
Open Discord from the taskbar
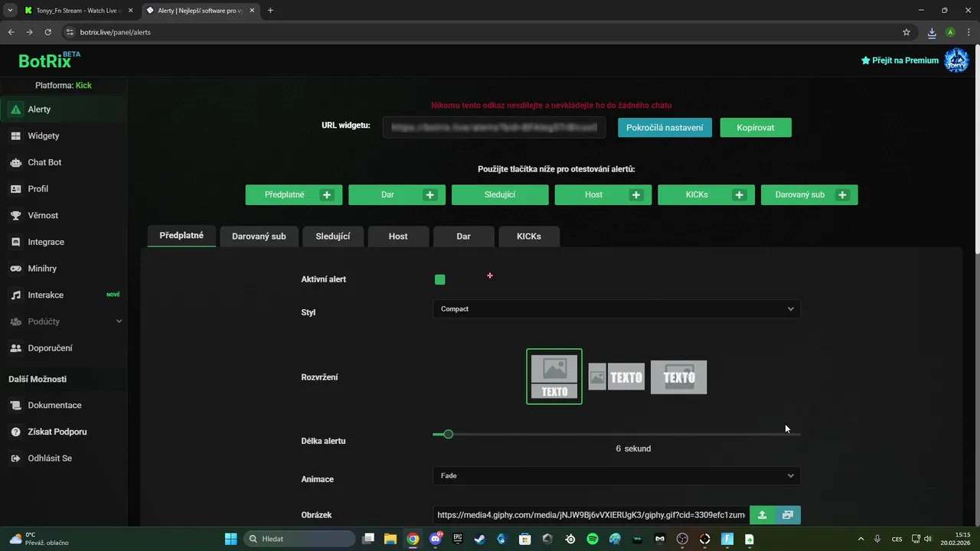[436, 539]
